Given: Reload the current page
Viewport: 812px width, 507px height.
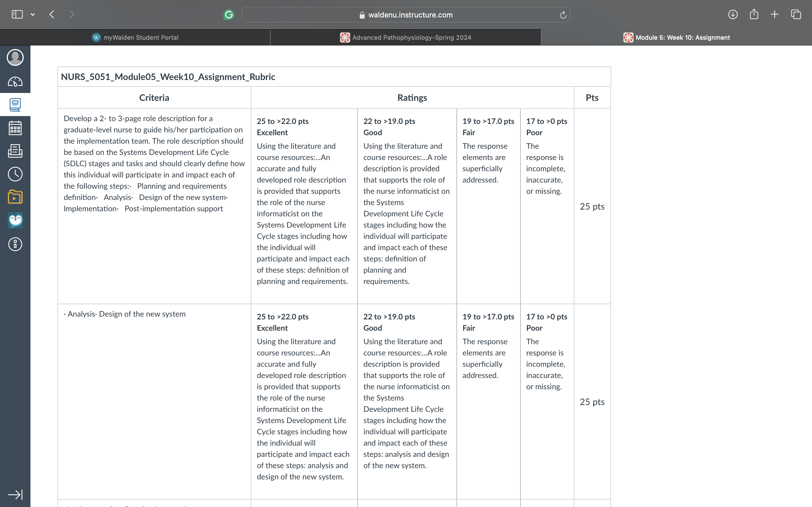Looking at the screenshot, I should [x=563, y=15].
